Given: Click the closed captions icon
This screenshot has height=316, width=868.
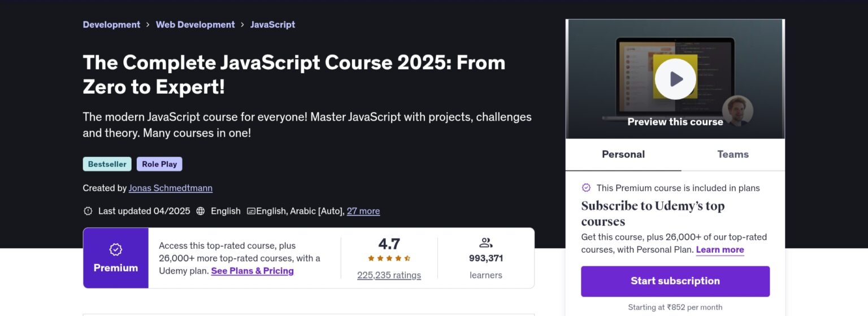Looking at the screenshot, I should coord(251,211).
